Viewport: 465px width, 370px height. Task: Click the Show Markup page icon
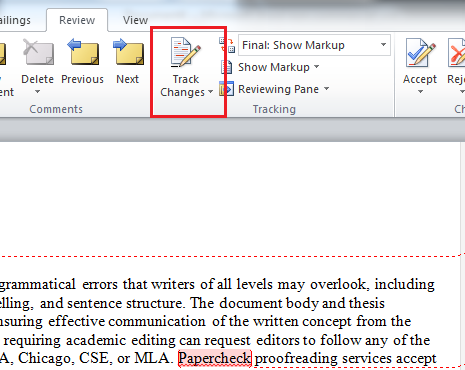(x=227, y=67)
